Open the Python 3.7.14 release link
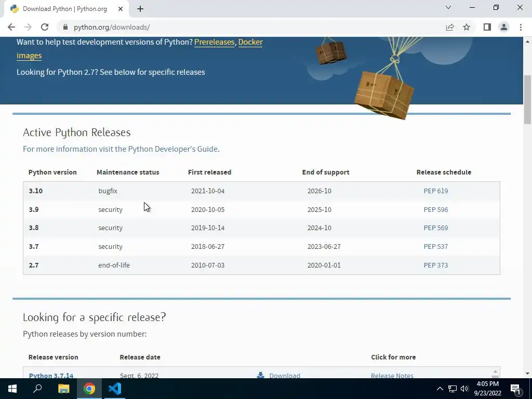 [51, 375]
